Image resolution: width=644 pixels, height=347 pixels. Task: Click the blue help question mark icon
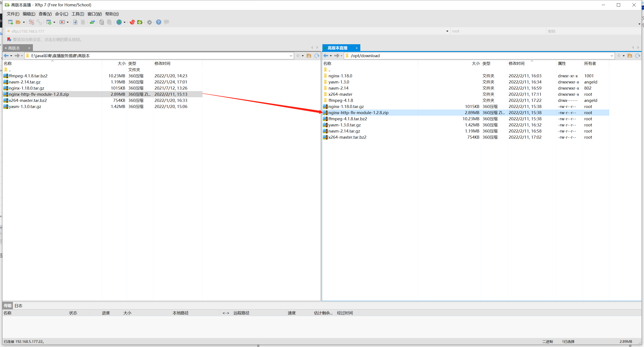point(158,22)
